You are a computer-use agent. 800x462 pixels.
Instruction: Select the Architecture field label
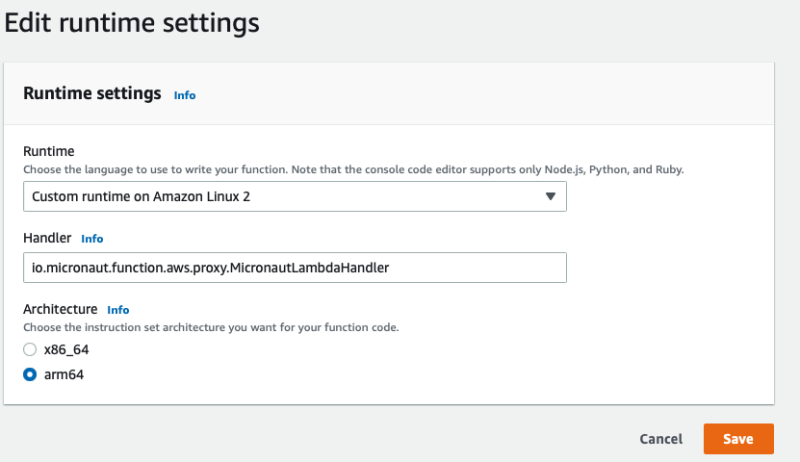coord(60,309)
